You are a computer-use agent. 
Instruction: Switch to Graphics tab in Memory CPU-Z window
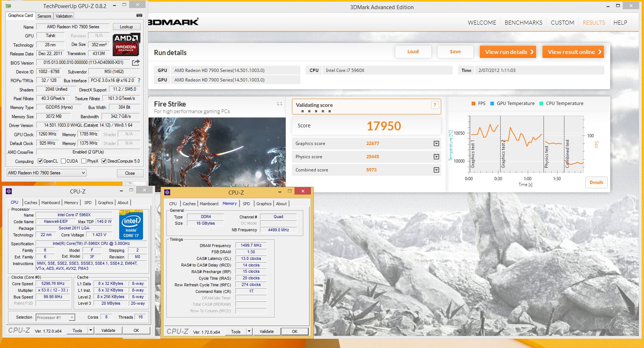[x=264, y=204]
